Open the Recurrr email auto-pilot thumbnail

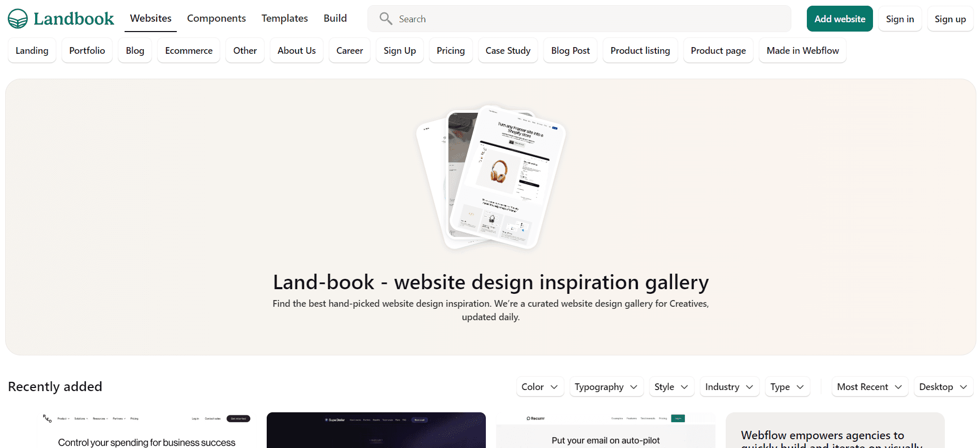pyautogui.click(x=606, y=430)
